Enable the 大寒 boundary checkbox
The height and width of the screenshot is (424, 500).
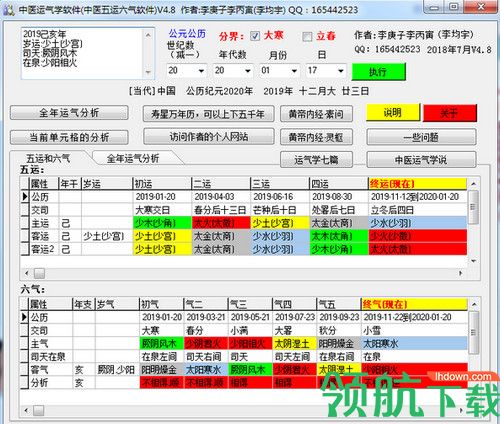point(255,36)
